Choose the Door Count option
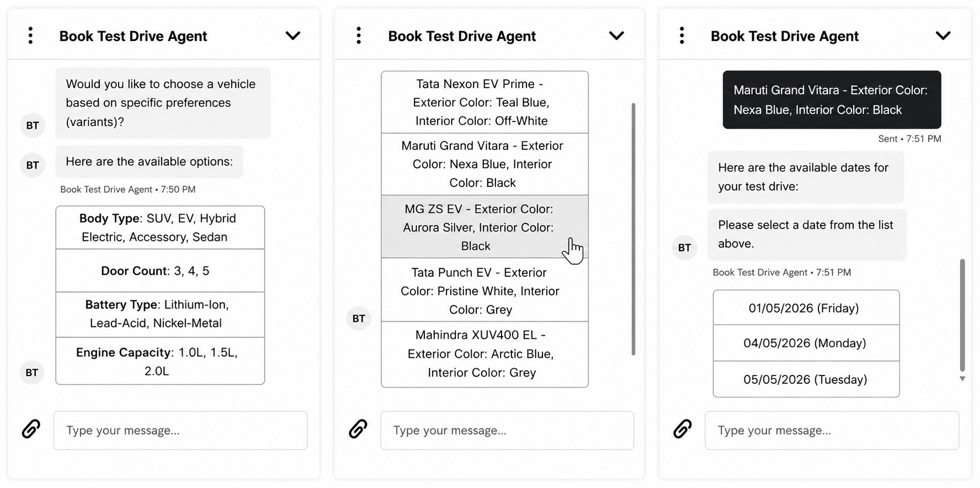 tap(160, 271)
